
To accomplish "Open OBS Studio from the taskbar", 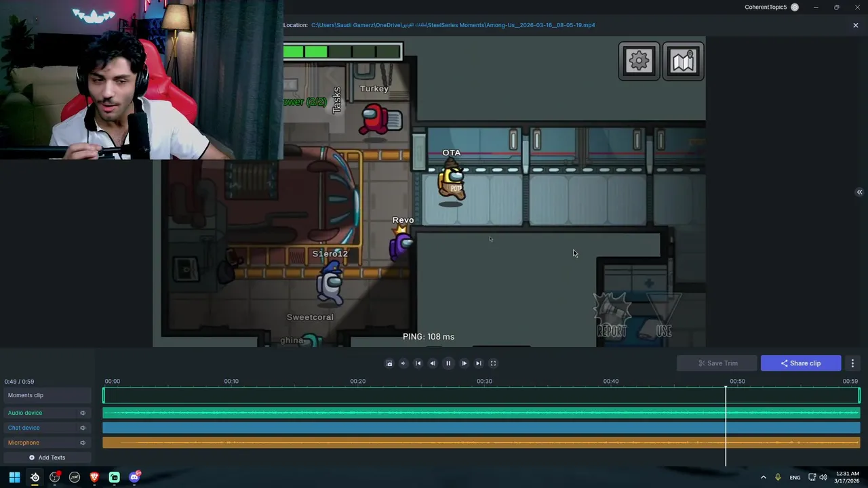I will (x=55, y=477).
